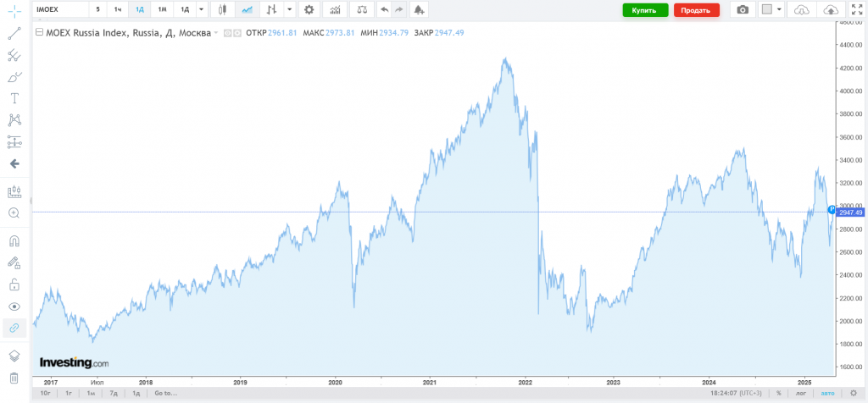
Task: Select the trend line drawing tool
Action: [x=14, y=34]
